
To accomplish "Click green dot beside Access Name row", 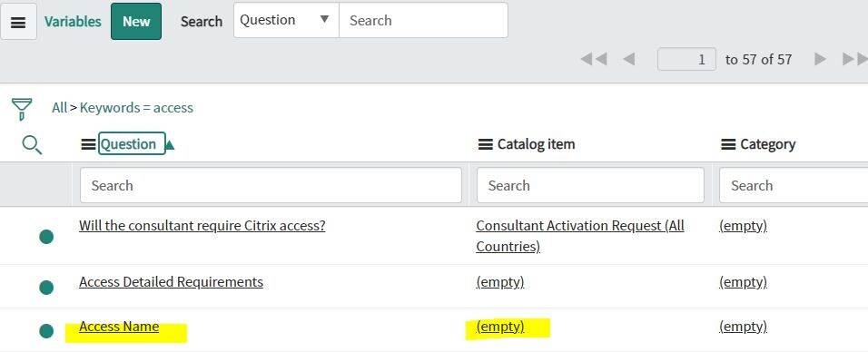I will pyautogui.click(x=46, y=331).
